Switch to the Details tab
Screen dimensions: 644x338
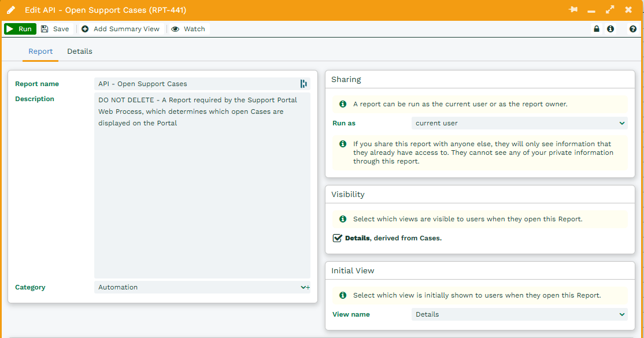point(80,51)
